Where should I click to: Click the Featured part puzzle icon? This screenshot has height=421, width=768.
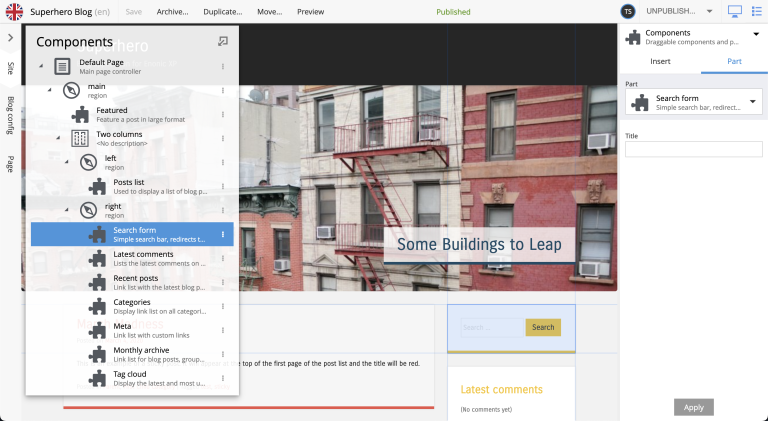pyautogui.click(x=80, y=115)
